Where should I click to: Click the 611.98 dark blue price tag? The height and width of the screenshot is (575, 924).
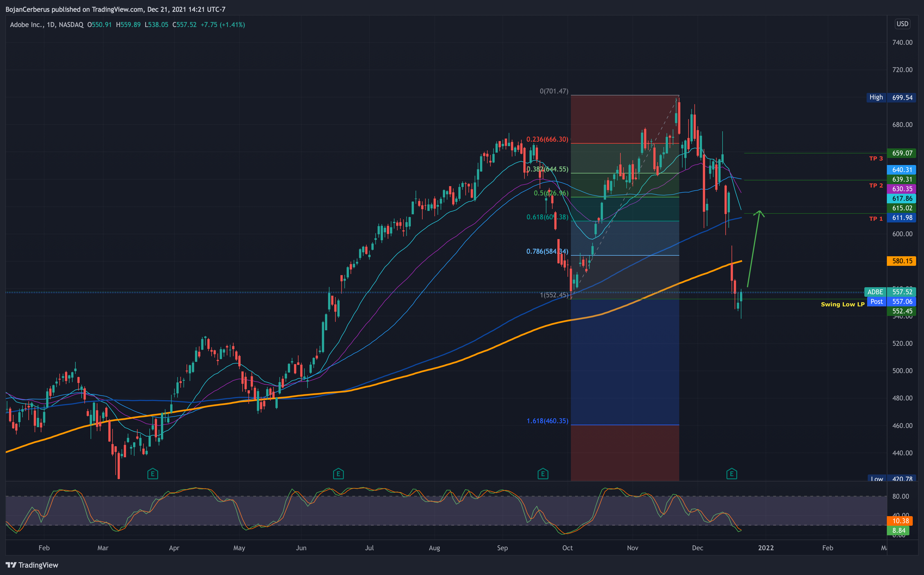(x=901, y=218)
